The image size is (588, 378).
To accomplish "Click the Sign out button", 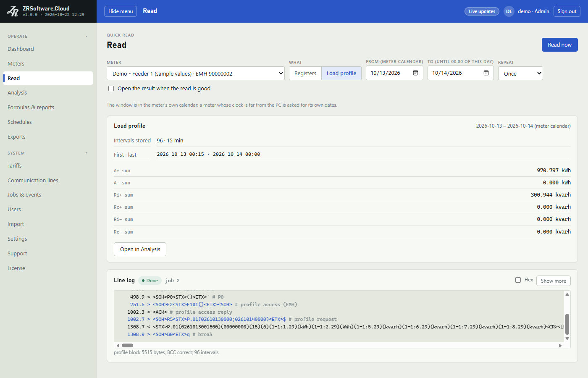I will pos(567,11).
